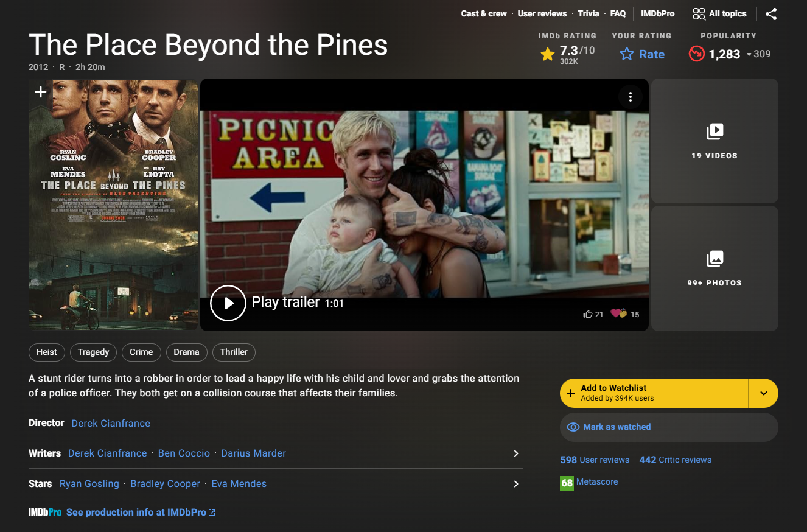Open director Derek Cianfrance's page

pyautogui.click(x=111, y=423)
